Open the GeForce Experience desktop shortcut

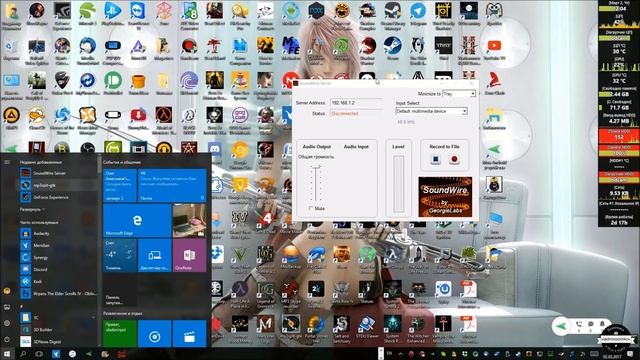click(62, 16)
